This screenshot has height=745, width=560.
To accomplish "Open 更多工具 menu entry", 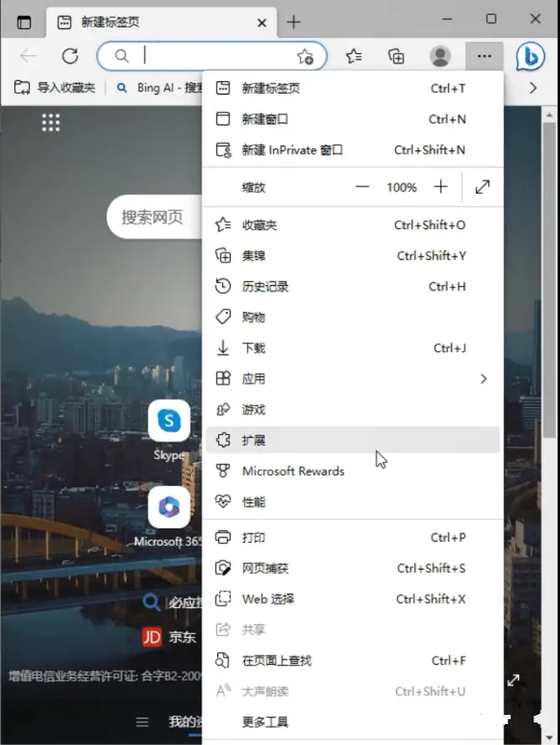I will [353, 722].
